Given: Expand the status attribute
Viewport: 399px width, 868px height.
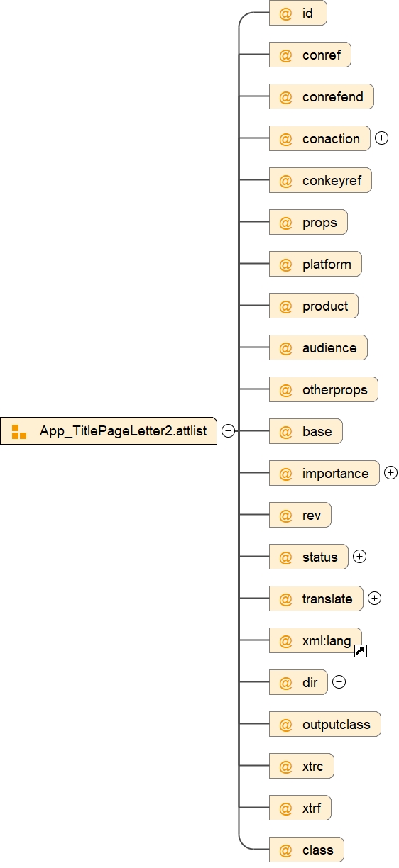Looking at the screenshot, I should click(x=359, y=557).
